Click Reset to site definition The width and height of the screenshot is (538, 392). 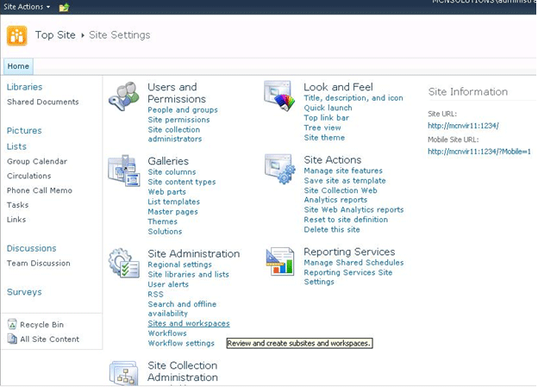click(346, 220)
